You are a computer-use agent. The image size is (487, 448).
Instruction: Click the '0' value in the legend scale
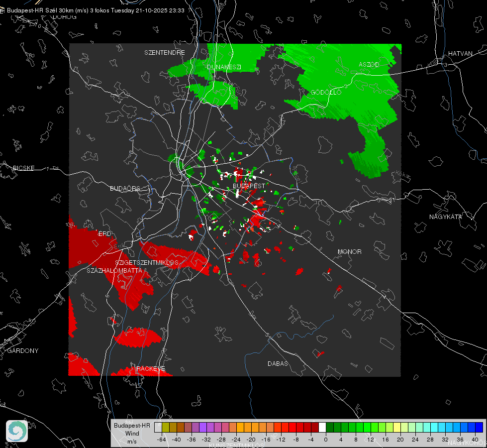pyautogui.click(x=325, y=440)
